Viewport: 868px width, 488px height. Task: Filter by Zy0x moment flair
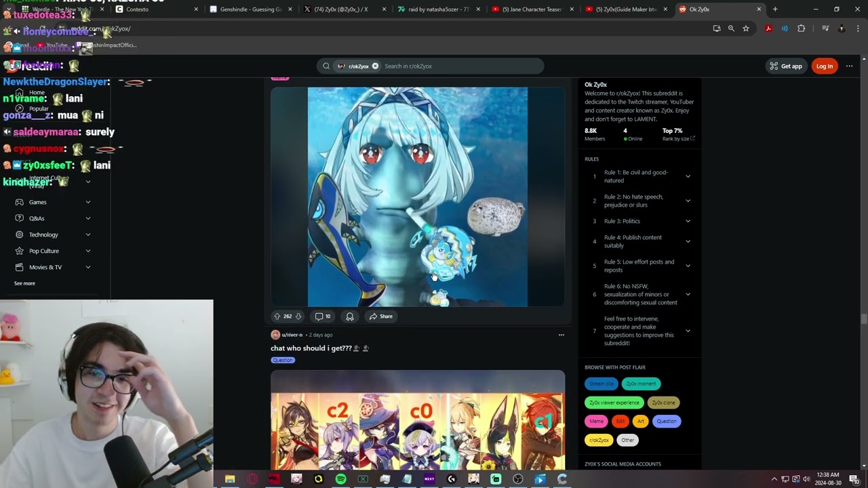pyautogui.click(x=641, y=384)
